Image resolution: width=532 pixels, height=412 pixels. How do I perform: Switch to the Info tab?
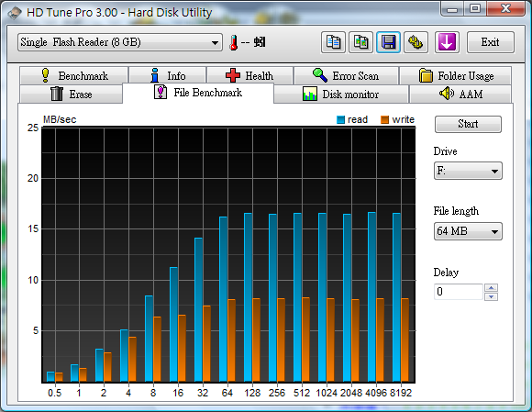coord(168,75)
